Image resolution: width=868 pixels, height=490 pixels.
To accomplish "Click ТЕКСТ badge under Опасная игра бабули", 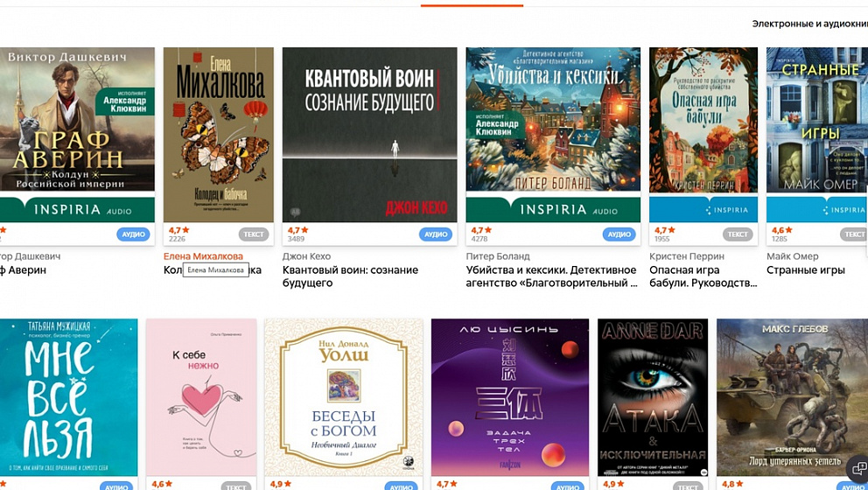I will 738,234.
